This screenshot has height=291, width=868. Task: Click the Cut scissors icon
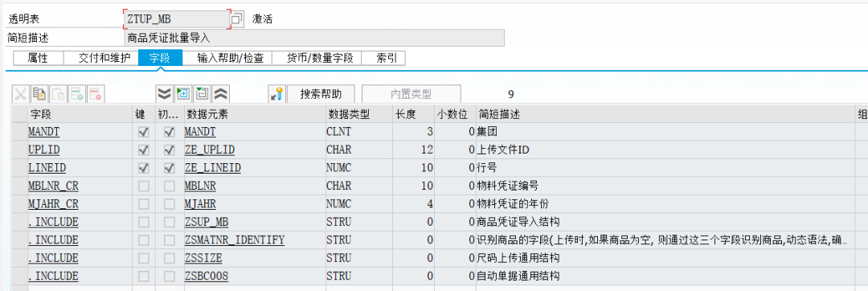tap(20, 94)
